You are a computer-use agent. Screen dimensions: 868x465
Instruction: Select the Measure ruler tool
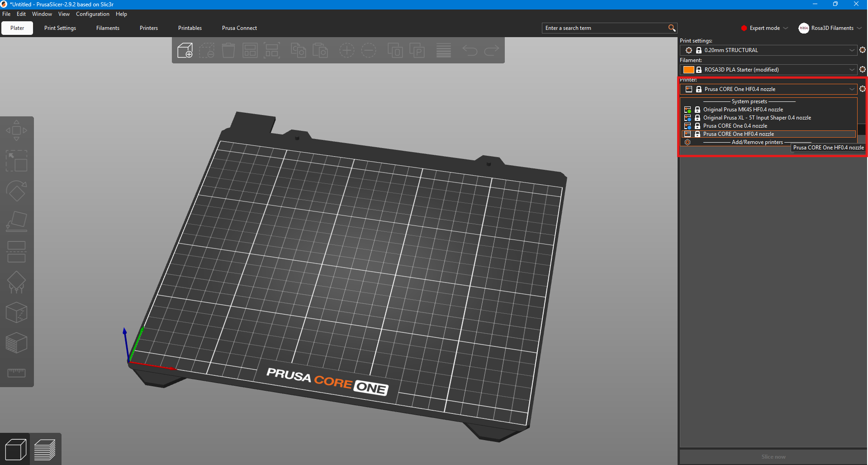coord(16,373)
